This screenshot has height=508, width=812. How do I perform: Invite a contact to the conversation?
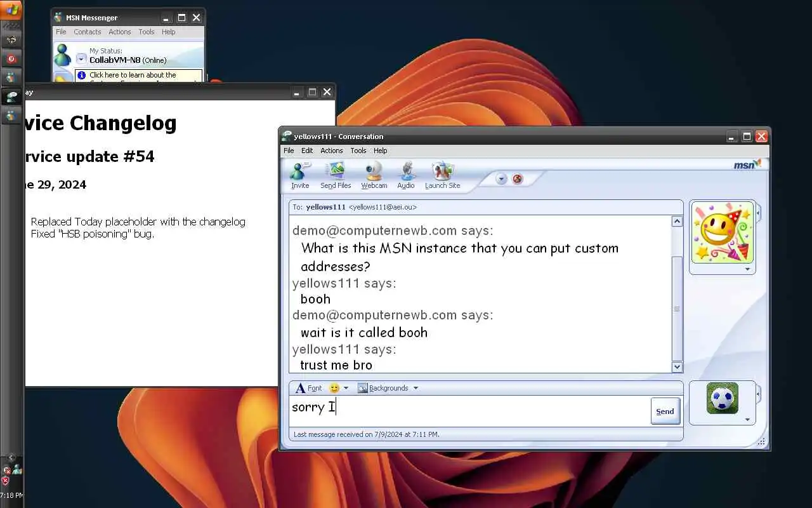(x=300, y=175)
